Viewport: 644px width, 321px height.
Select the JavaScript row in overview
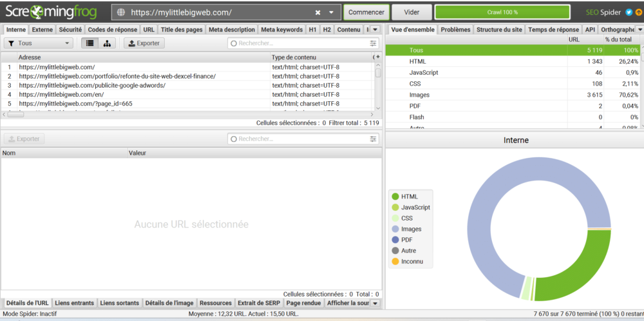pyautogui.click(x=513, y=72)
